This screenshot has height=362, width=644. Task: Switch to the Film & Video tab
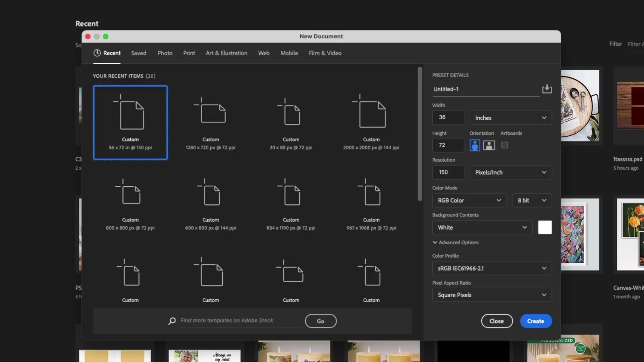coord(325,53)
